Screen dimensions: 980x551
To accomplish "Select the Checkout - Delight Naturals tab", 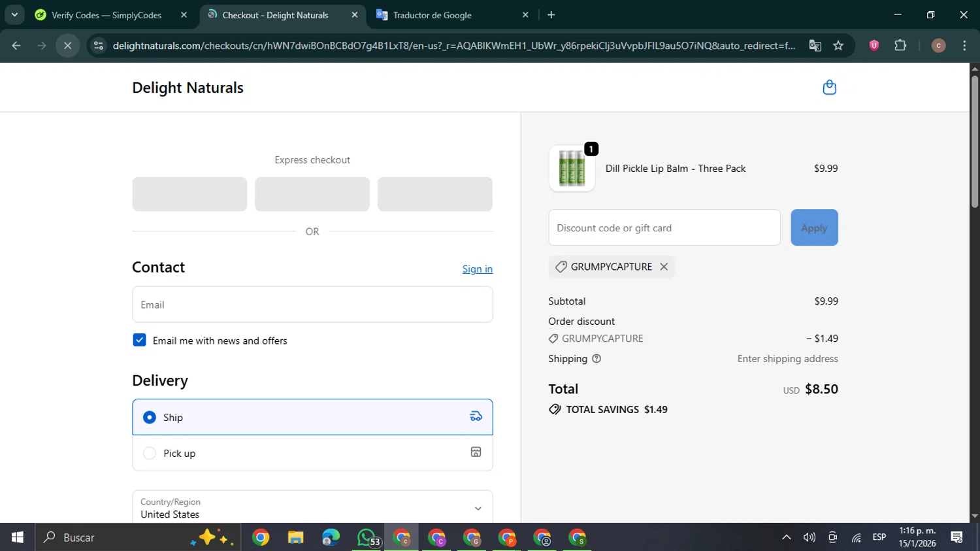I will [275, 15].
